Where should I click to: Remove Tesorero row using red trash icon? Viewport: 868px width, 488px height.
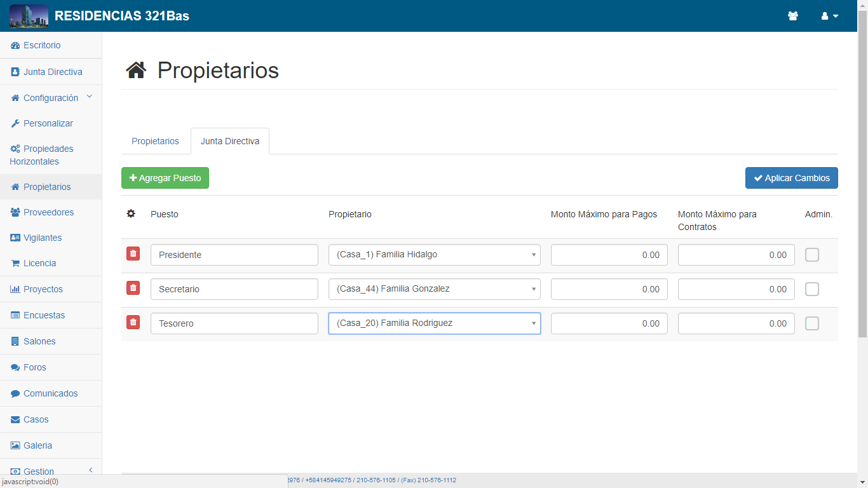click(133, 323)
